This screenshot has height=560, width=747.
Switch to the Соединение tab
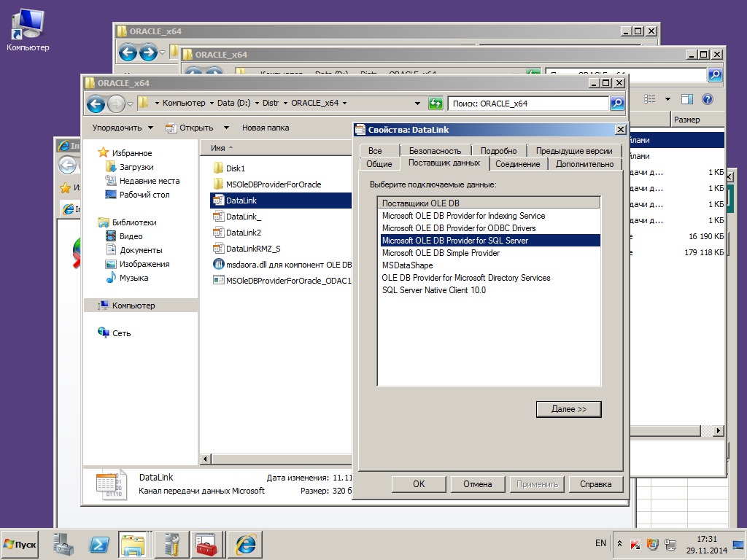coord(518,164)
